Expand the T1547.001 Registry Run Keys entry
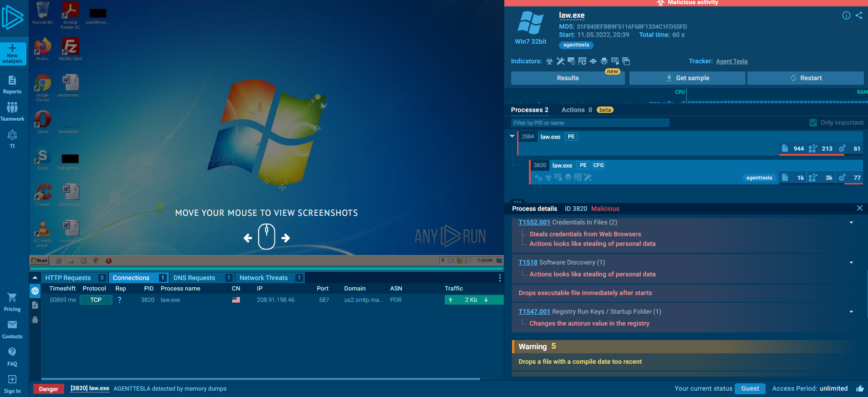 tap(851, 312)
